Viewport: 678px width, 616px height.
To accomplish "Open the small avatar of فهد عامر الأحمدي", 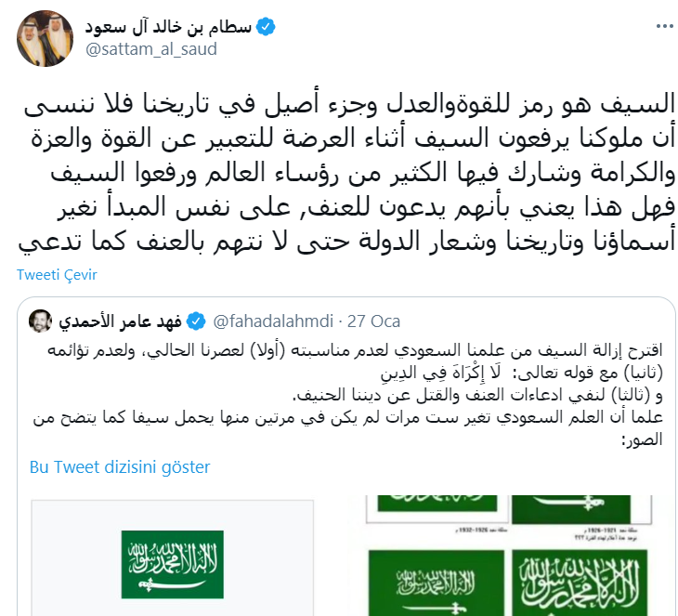I will point(40,322).
